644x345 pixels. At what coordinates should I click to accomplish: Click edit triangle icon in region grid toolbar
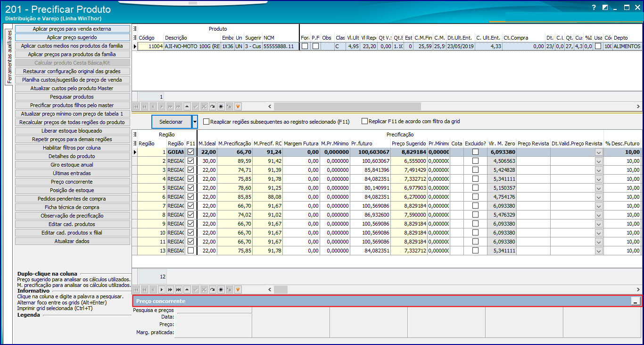tap(187, 289)
